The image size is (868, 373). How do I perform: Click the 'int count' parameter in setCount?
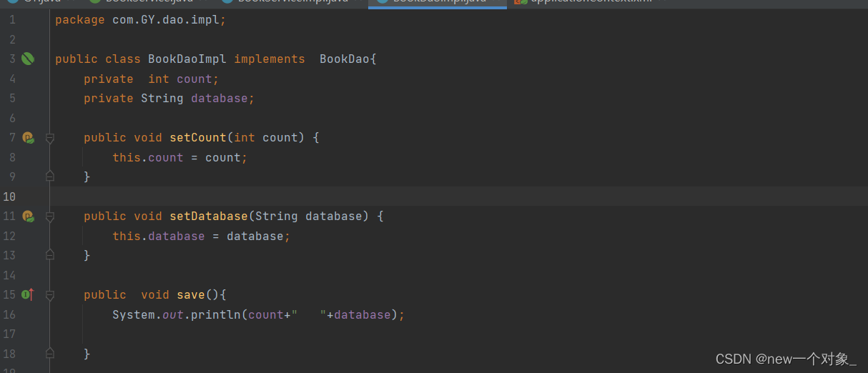266,137
